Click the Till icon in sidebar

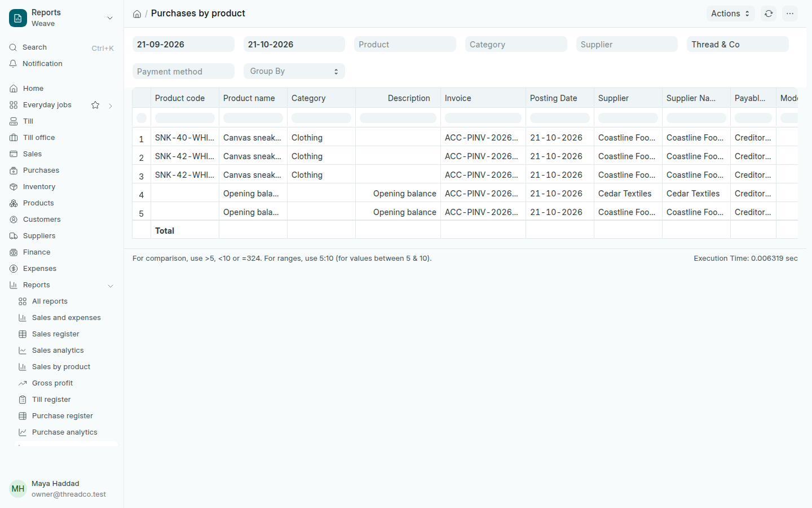14,121
